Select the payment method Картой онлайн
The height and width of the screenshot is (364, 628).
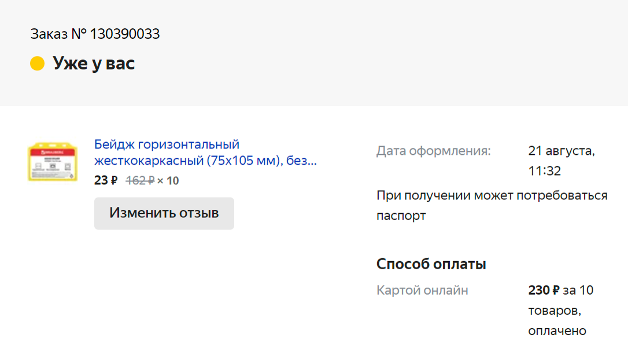[422, 290]
